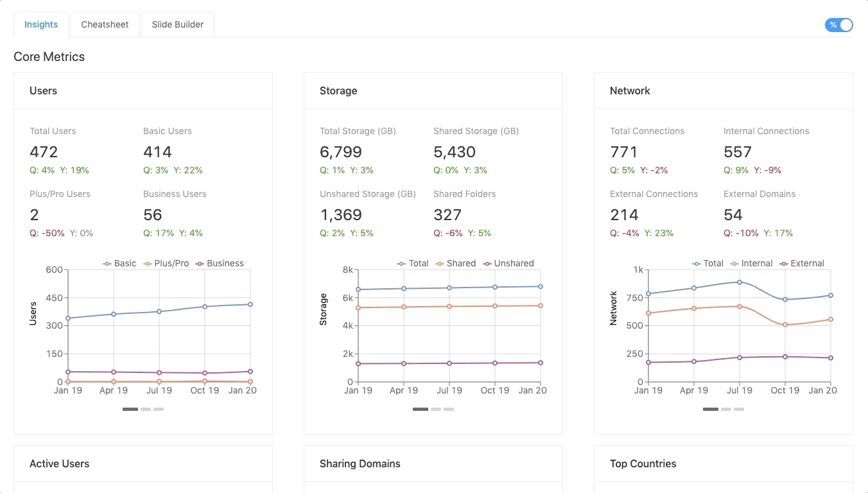Select third carousel dot under Network chart

coord(739,409)
